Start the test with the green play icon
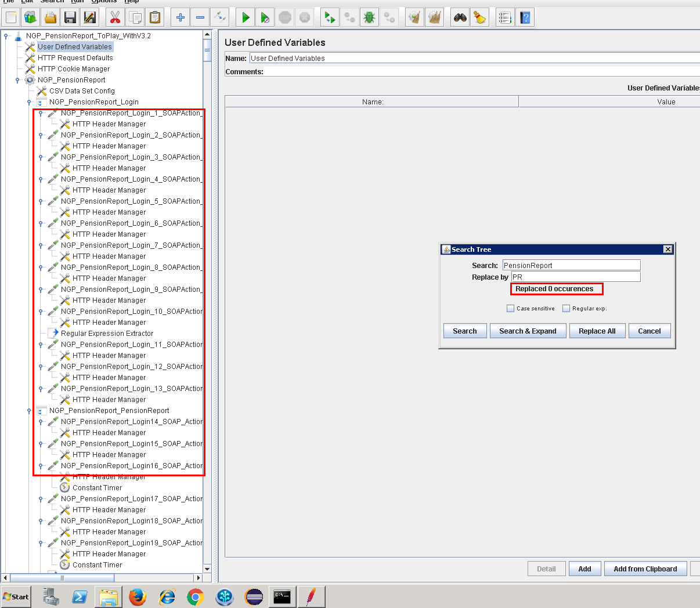Viewport: 700px width, 608px height. (244, 17)
